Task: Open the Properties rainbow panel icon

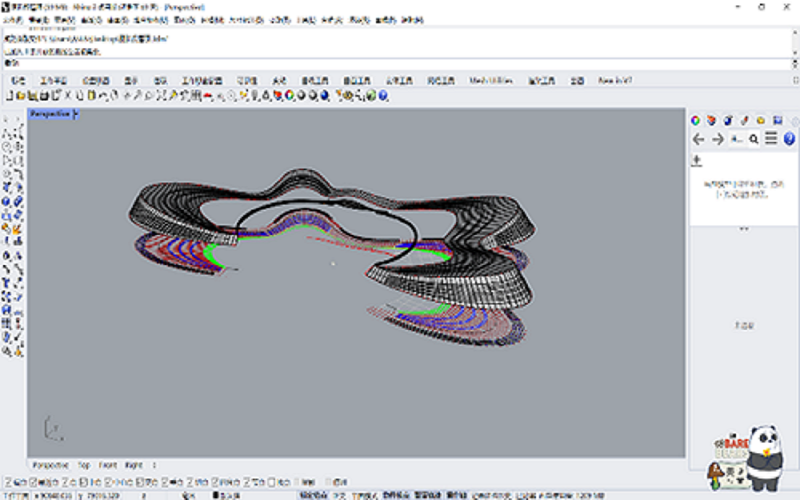Action: [x=695, y=120]
